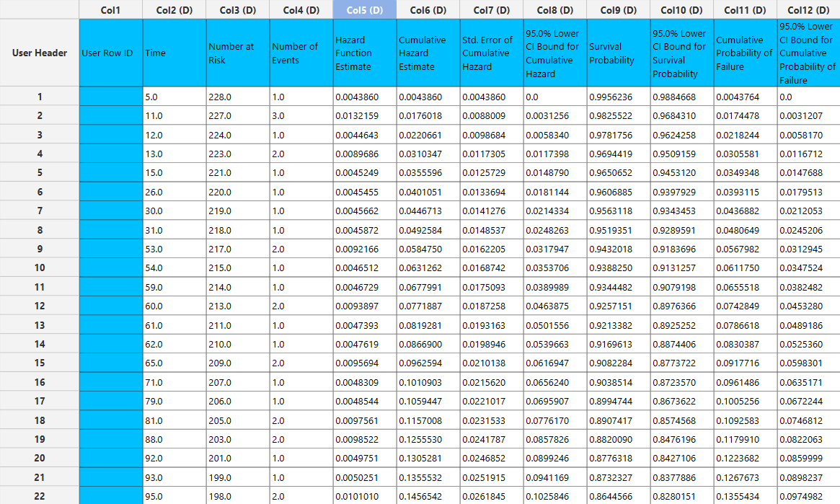This screenshot has width=840, height=504.
Task: Click the Cumulative Hazard Estimate header cell
Action: point(428,53)
